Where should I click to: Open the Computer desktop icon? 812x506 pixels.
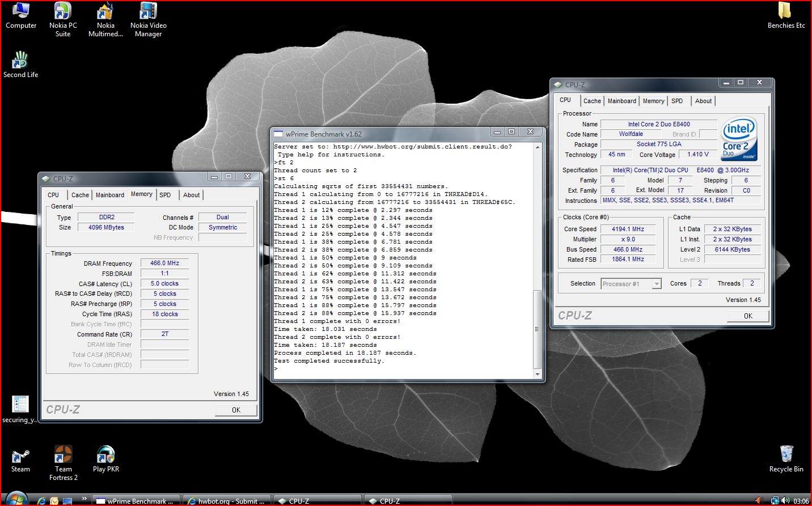[x=21, y=16]
